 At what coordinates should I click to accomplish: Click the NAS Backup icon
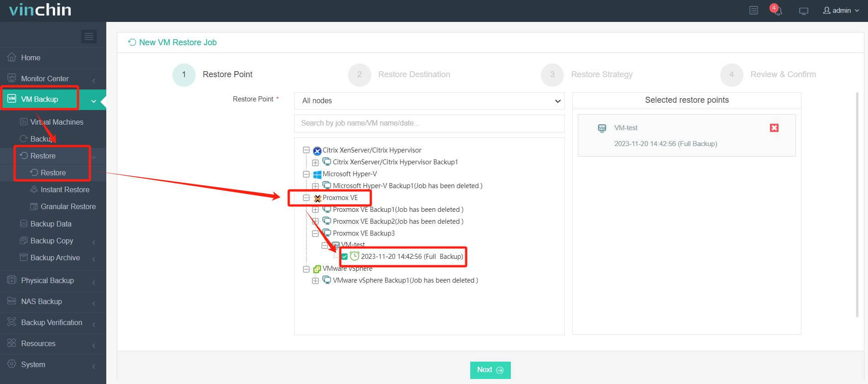12,301
